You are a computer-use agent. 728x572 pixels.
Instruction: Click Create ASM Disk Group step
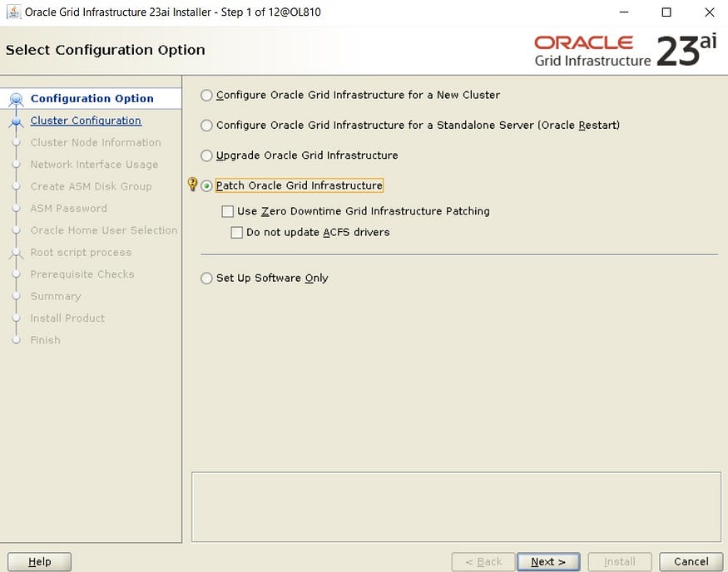91,186
